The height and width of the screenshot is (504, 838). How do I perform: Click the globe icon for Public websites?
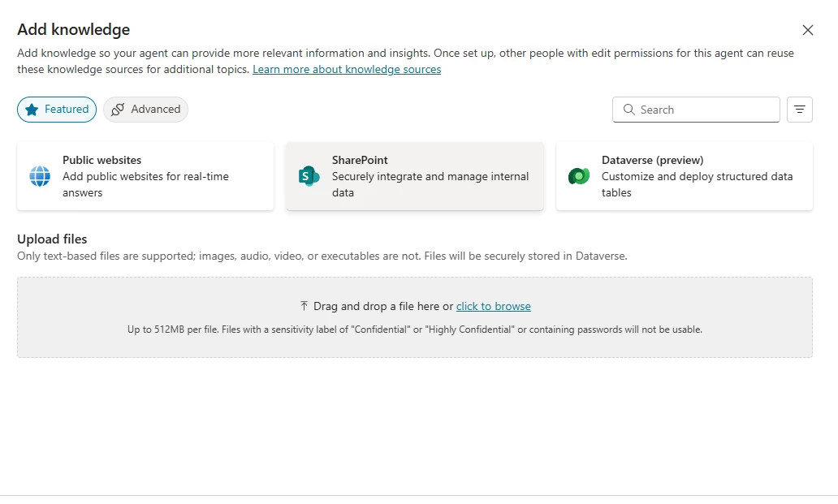click(40, 176)
